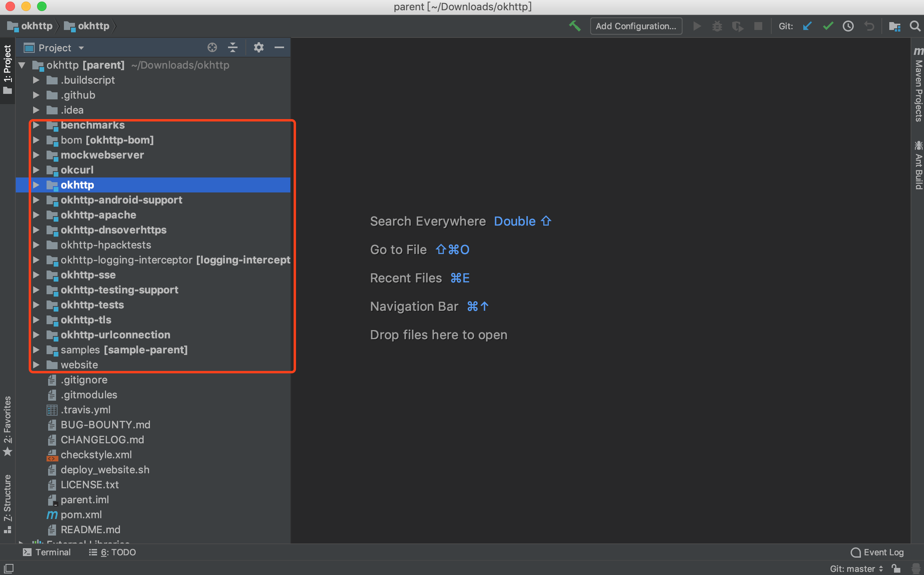Image resolution: width=924 pixels, height=575 pixels.
Task: Collapse the okhttp [parent] root node
Action: pyautogui.click(x=22, y=65)
